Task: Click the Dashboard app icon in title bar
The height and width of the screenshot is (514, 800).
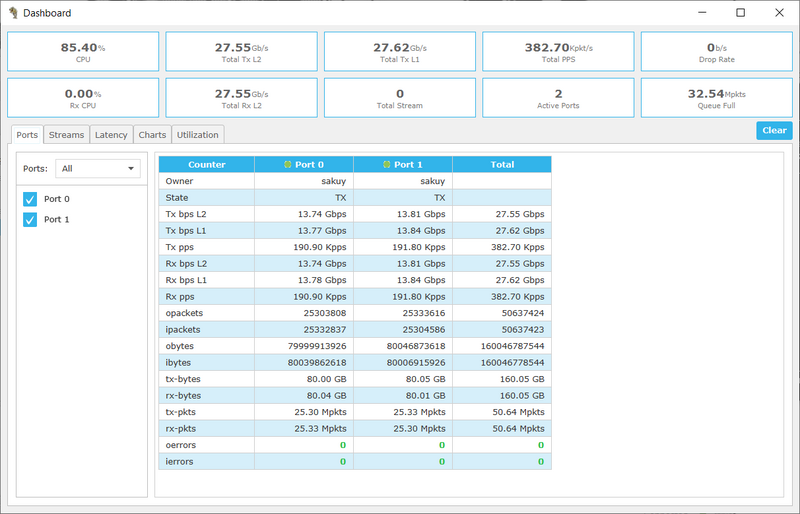Action: point(13,13)
